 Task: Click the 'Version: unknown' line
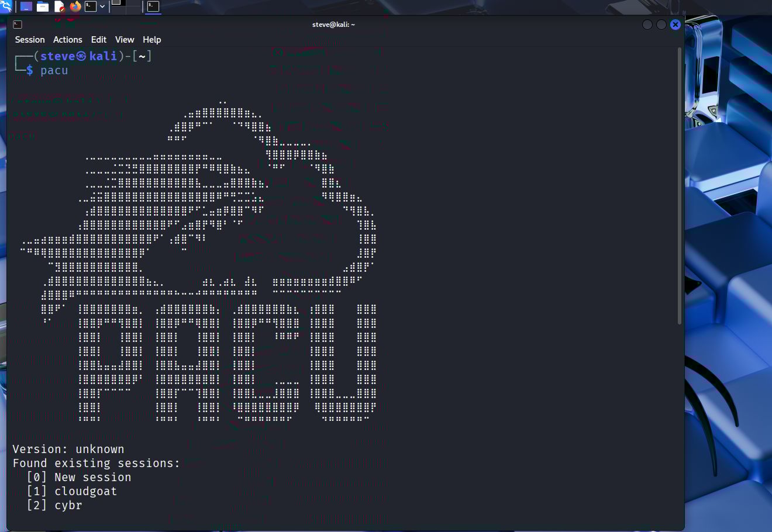[x=68, y=450]
